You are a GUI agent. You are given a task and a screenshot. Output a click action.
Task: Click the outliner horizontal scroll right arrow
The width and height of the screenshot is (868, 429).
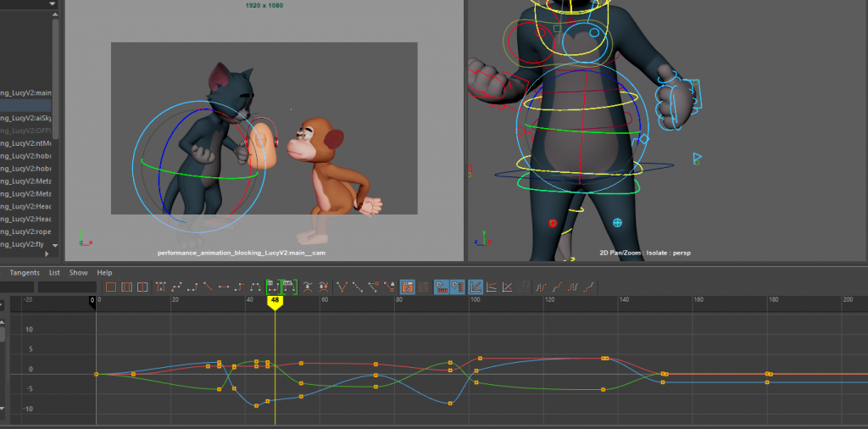pos(47,253)
